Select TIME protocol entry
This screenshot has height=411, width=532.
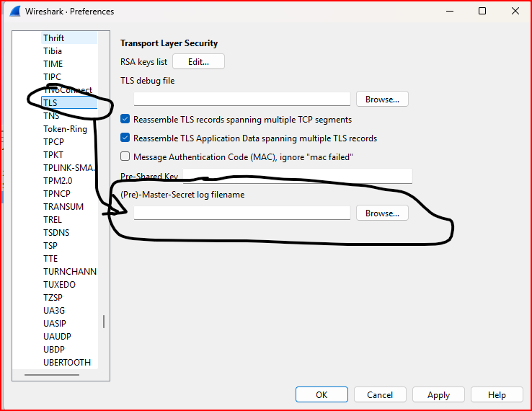coord(53,63)
